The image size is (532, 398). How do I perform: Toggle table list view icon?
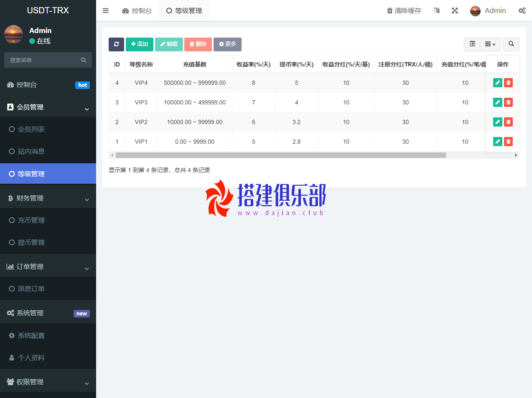tap(472, 44)
